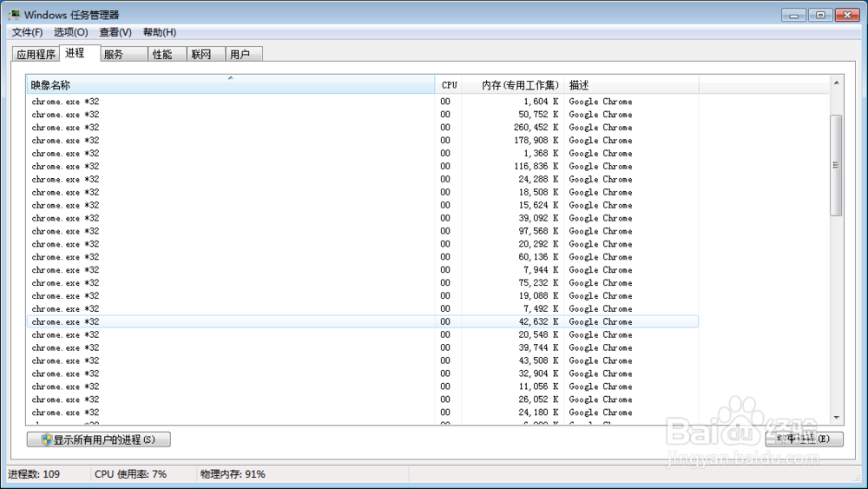Click 进程数: 109 in status bar
The height and width of the screenshot is (489, 868).
click(34, 474)
